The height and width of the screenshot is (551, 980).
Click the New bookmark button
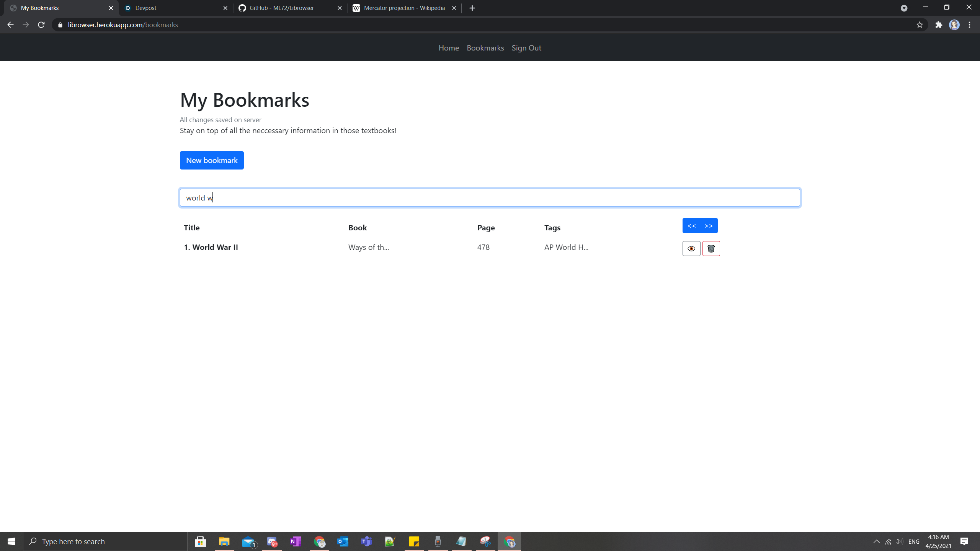(x=212, y=160)
